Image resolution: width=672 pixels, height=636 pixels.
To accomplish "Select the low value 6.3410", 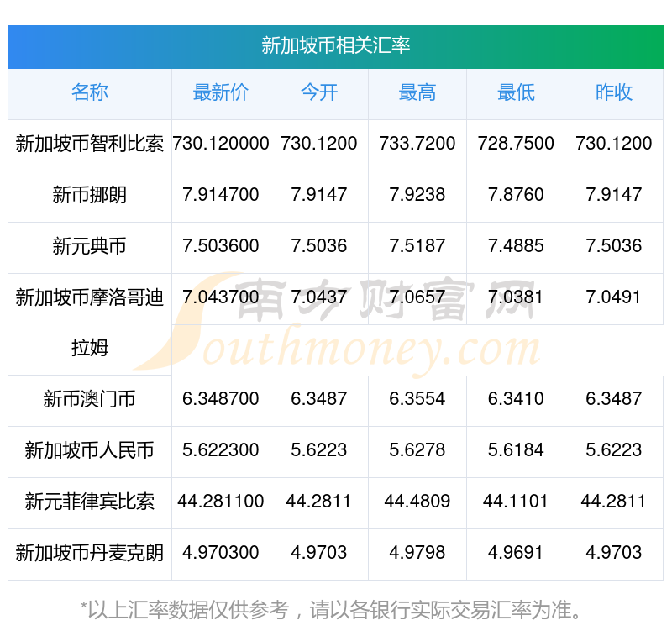I will [516, 399].
